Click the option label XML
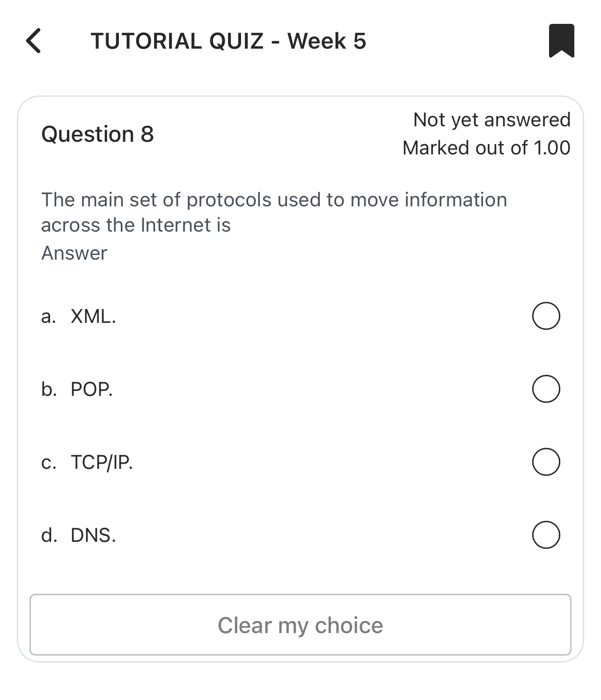601x700 pixels. pyautogui.click(x=92, y=317)
